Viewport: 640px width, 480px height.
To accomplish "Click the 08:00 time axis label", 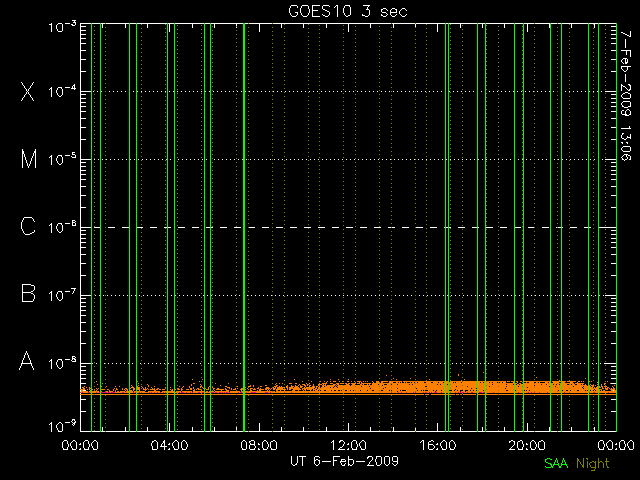I will tap(259, 445).
